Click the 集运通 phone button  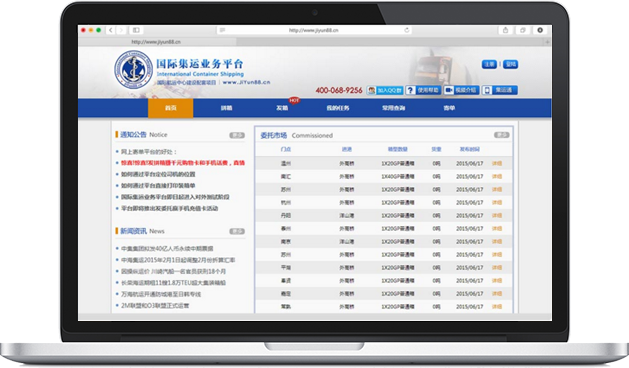499,90
